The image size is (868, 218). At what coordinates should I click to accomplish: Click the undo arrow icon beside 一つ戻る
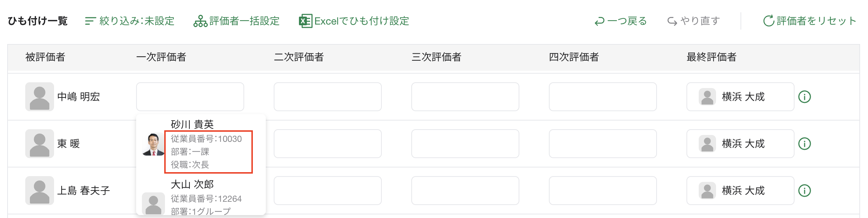pos(600,21)
